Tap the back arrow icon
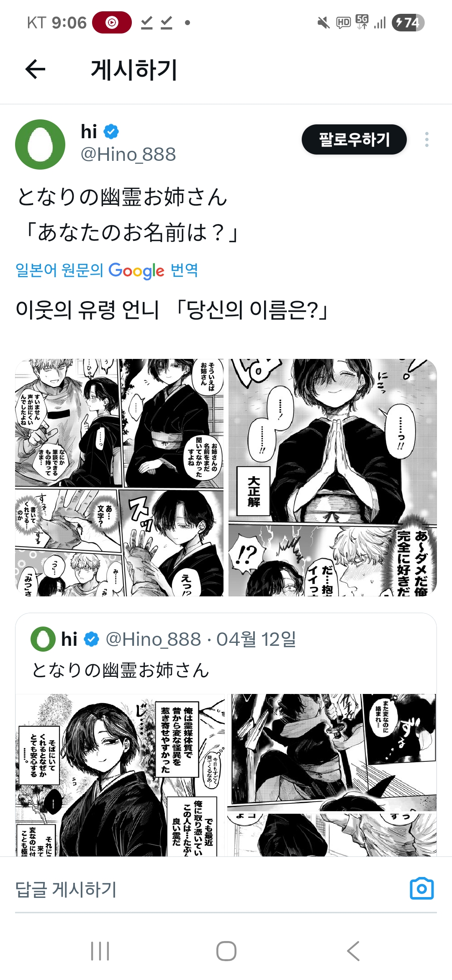 35,69
